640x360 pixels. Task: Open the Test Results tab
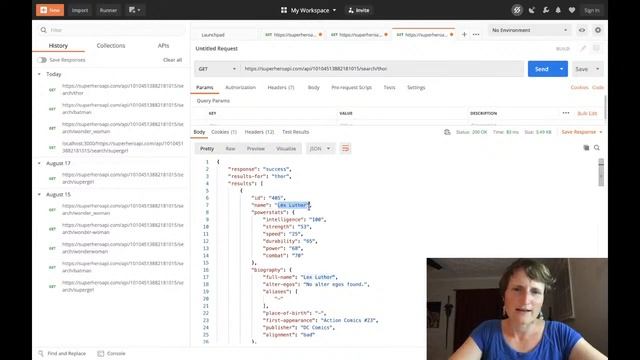pos(296,132)
